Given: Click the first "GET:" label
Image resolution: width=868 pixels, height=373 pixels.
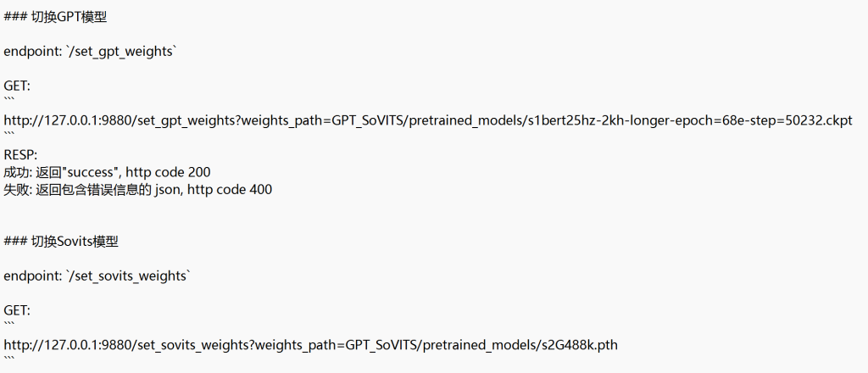Looking at the screenshot, I should [x=17, y=86].
